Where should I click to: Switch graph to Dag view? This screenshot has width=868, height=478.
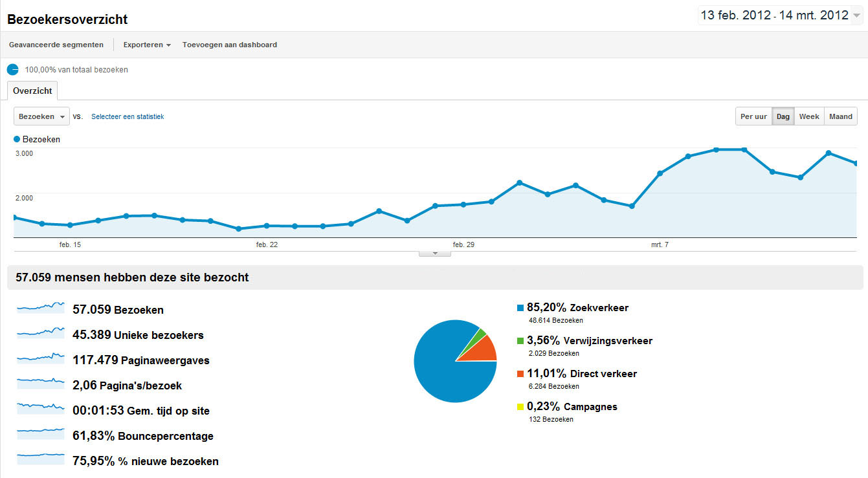pyautogui.click(x=783, y=116)
